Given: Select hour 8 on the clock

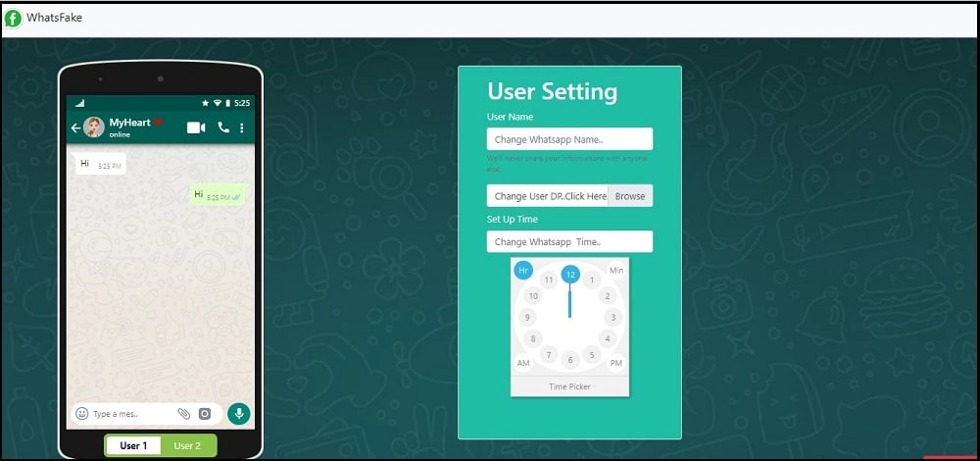Looking at the screenshot, I should [x=533, y=339].
